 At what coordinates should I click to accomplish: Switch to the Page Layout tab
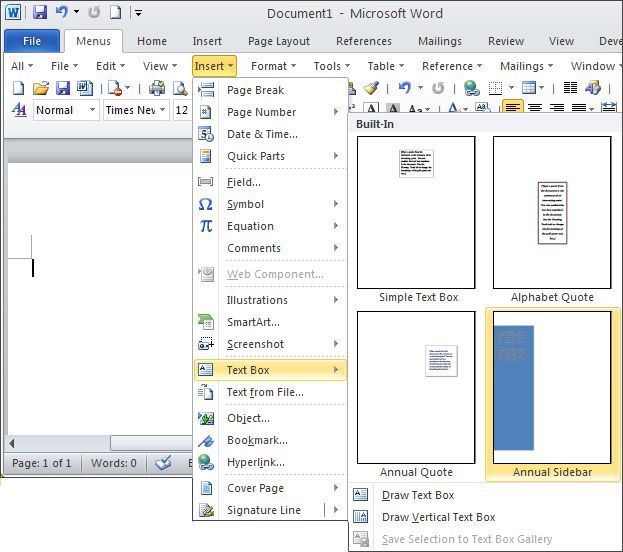tap(279, 41)
